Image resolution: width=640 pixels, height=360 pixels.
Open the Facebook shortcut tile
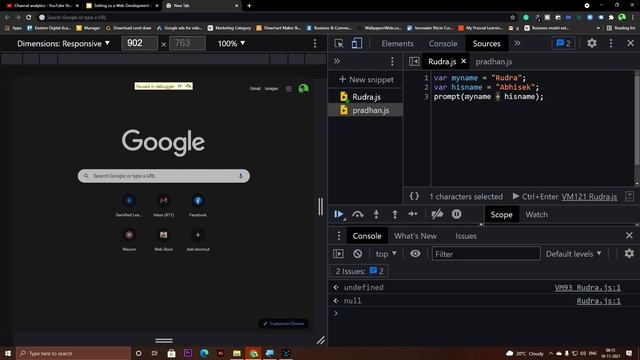[x=198, y=205]
